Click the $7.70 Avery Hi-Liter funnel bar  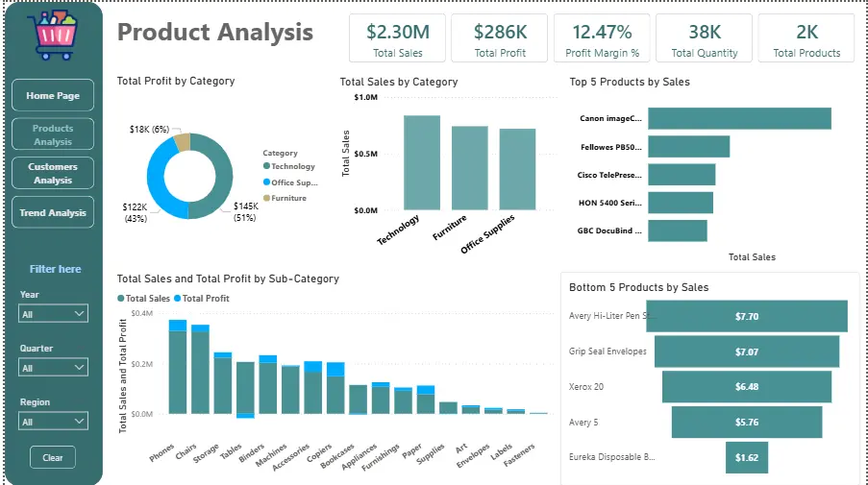(x=747, y=316)
